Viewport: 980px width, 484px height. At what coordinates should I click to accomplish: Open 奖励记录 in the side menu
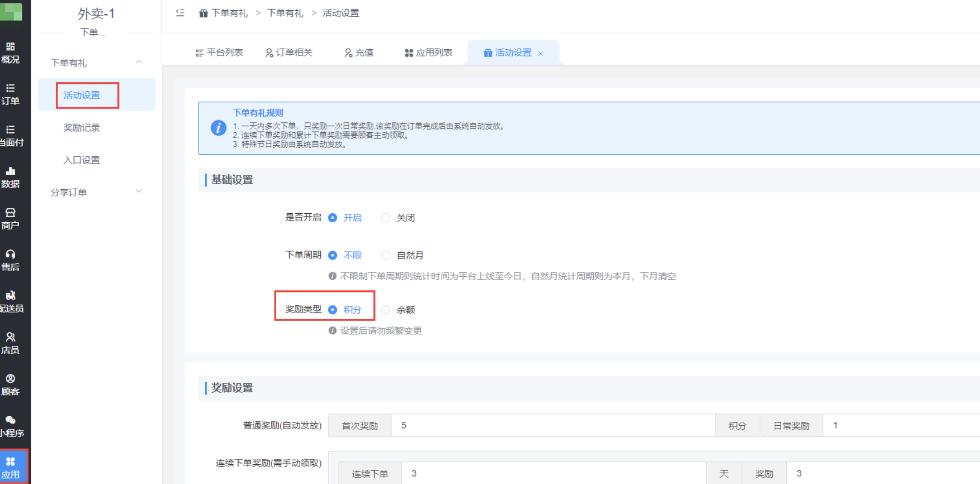pyautogui.click(x=82, y=128)
